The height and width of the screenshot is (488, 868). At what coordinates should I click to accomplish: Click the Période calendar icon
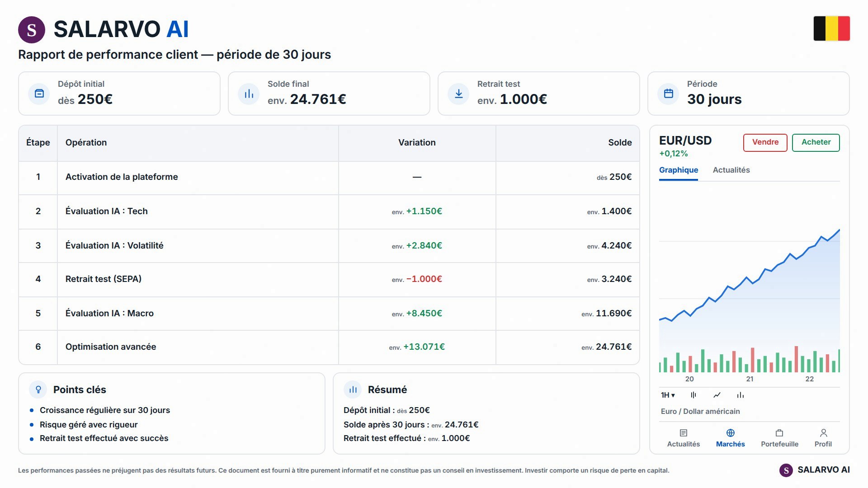click(668, 94)
